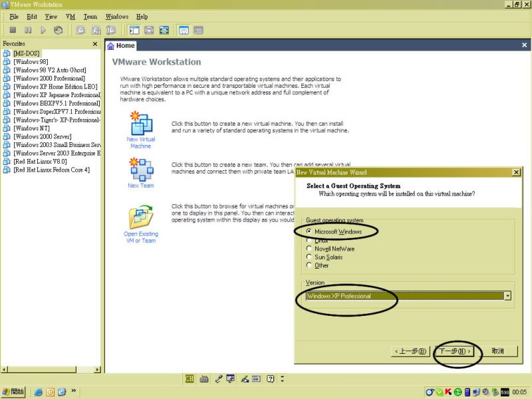Click the Quick Switch toolbar icon

149,30
